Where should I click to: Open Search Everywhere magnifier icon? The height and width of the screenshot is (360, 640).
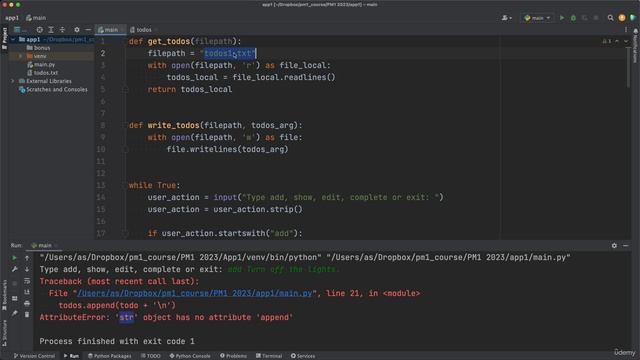[x=610, y=18]
